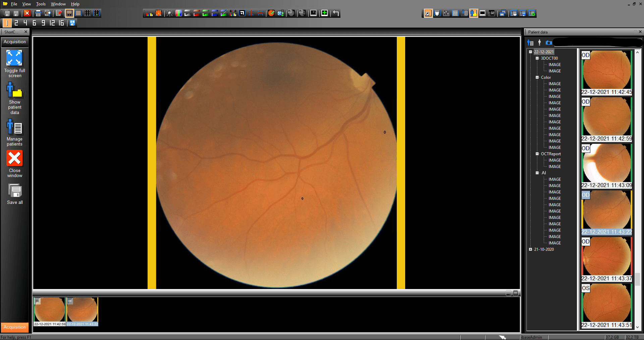
Task: Toggle the Show patient data toolbar button
Action: coord(474,13)
